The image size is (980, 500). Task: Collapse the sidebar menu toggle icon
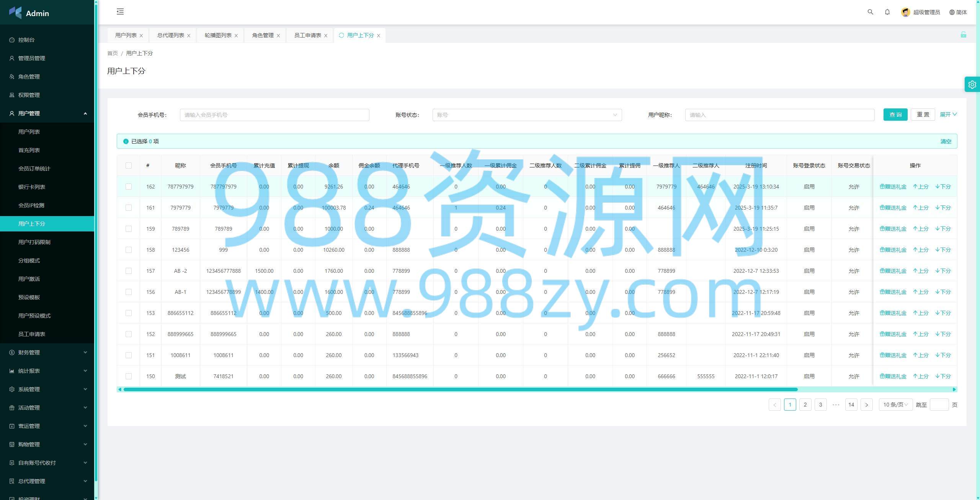120,11
